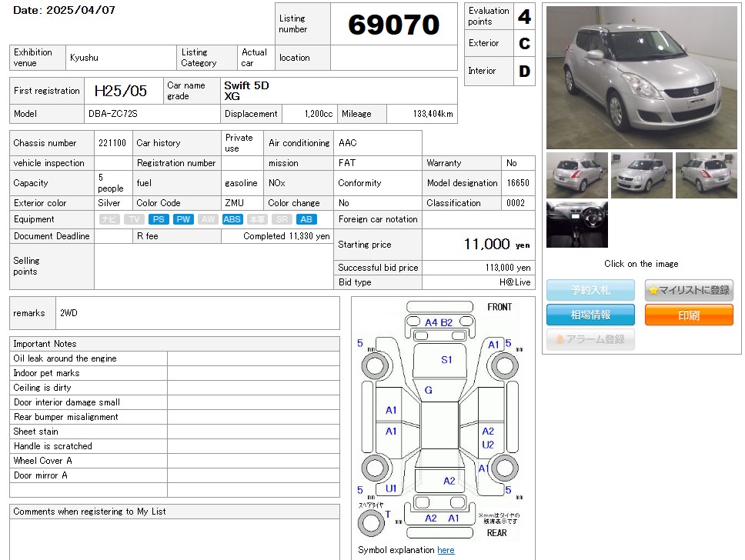Click the color code ZMU
Image resolution: width=745 pixels, height=560 pixels.
pyautogui.click(x=234, y=203)
